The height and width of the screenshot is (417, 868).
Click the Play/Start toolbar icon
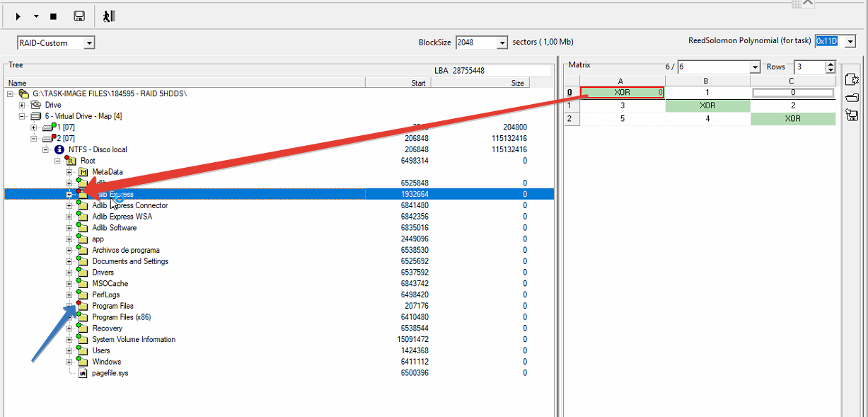tap(18, 16)
